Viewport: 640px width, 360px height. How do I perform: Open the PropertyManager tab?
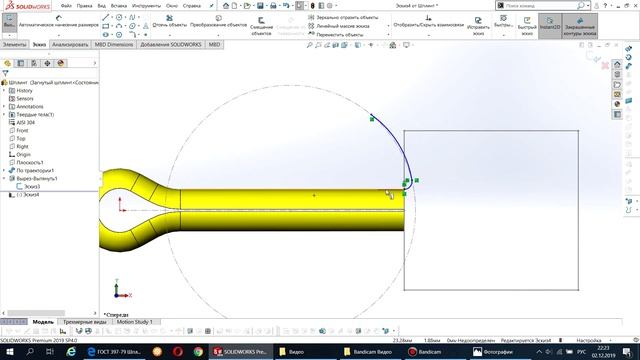tap(20, 63)
